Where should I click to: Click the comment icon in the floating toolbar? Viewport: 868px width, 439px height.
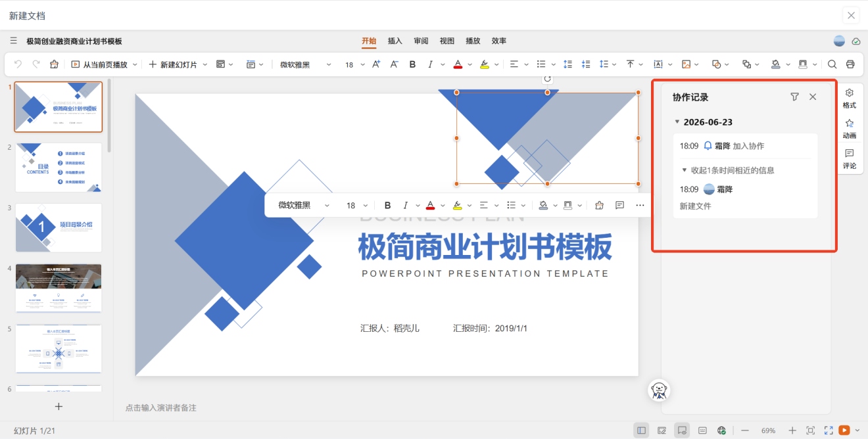pyautogui.click(x=619, y=205)
